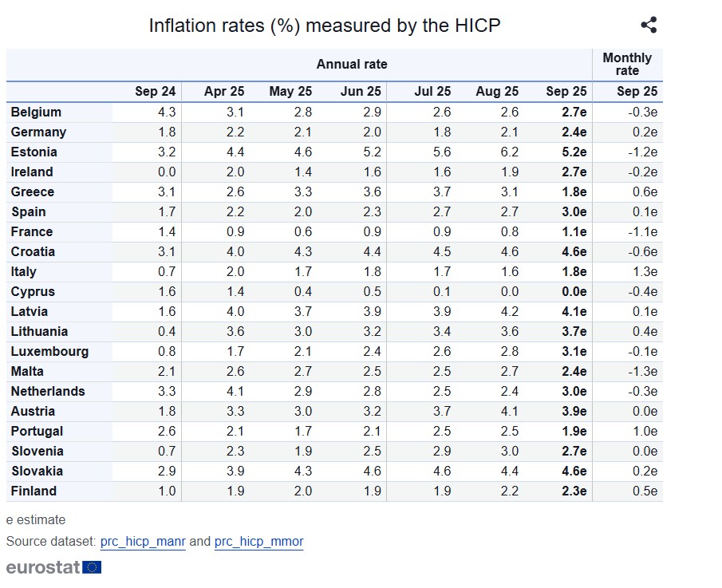The image size is (722, 588).
Task: Click Estonia's Aug 25 value 6.2
Action: 509,152
